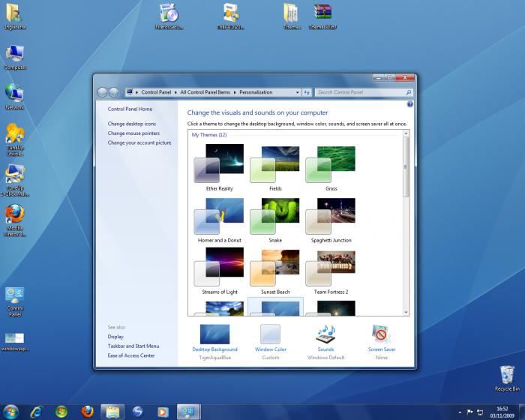This screenshot has width=525, height=420.
Task: Click the Back navigation arrow button
Action: point(103,92)
